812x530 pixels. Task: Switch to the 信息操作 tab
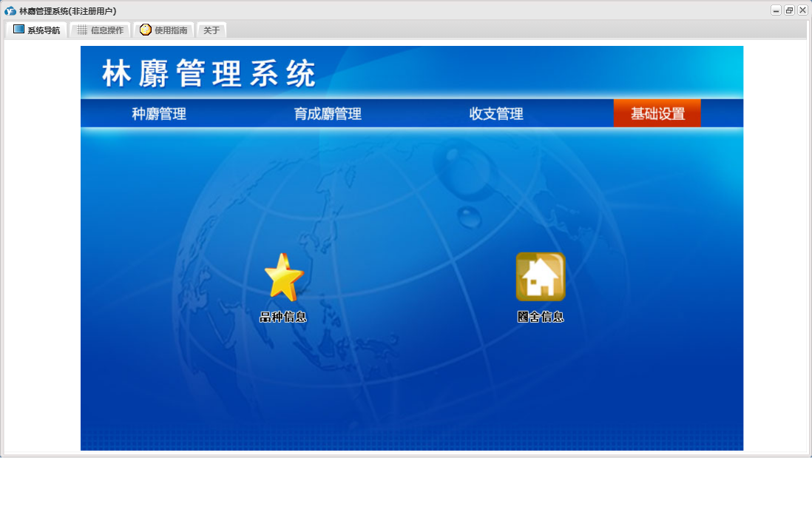pos(101,30)
